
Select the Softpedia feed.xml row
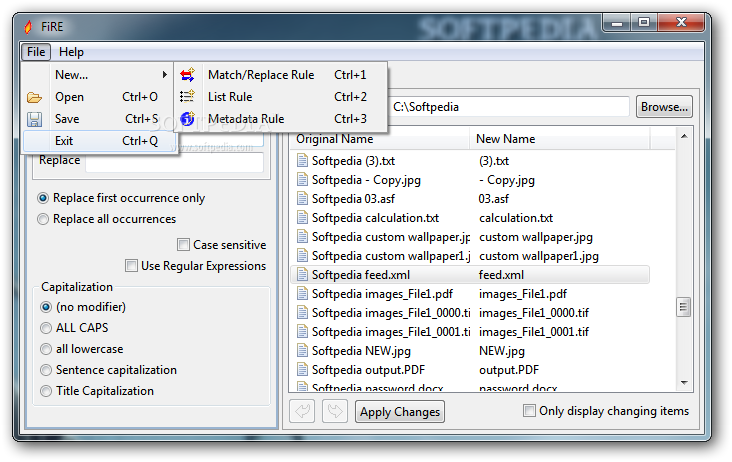pyautogui.click(x=469, y=275)
